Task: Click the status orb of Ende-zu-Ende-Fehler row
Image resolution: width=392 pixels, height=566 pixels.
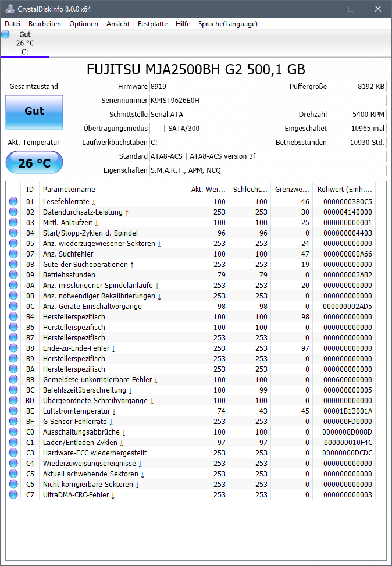Action: tap(13, 348)
